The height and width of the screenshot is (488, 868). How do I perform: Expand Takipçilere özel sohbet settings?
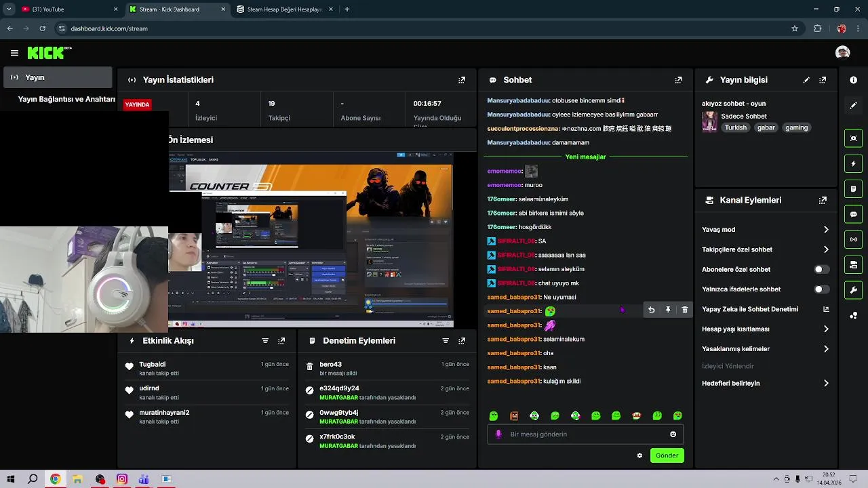pyautogui.click(x=765, y=249)
